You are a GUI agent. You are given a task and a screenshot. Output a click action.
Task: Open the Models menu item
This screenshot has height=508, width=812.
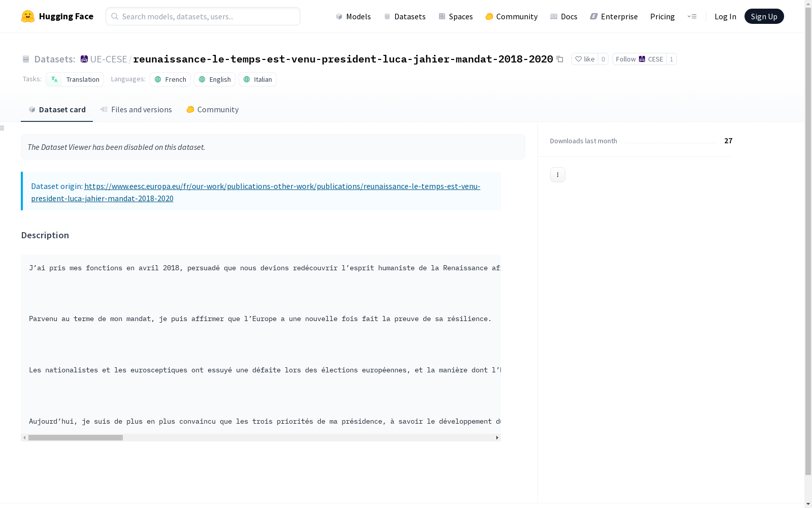click(x=353, y=16)
